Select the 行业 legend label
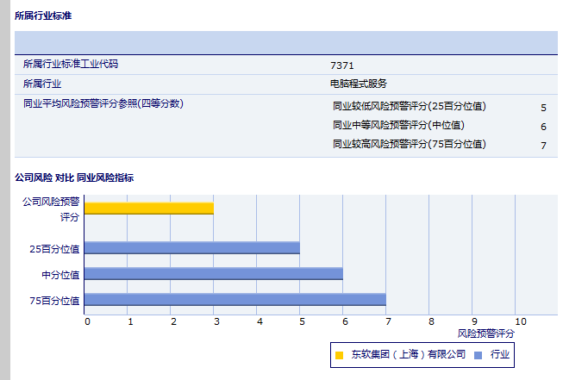The width and height of the screenshot is (588, 380). point(500,355)
